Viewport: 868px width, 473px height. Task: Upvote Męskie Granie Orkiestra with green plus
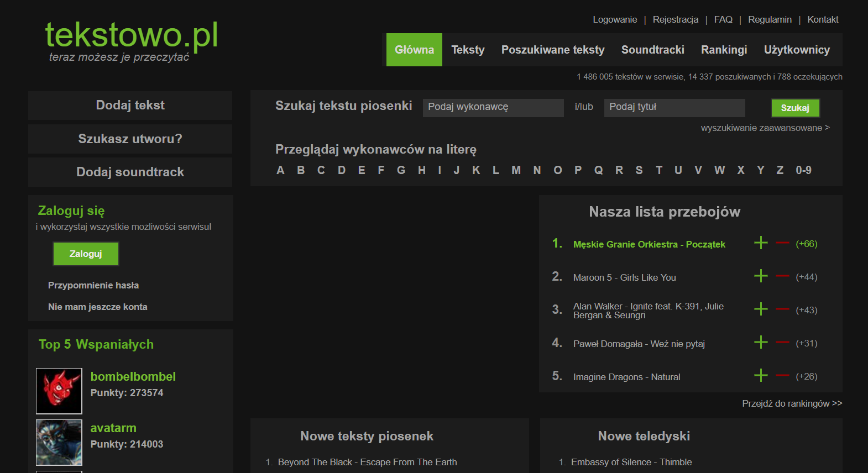(x=761, y=243)
